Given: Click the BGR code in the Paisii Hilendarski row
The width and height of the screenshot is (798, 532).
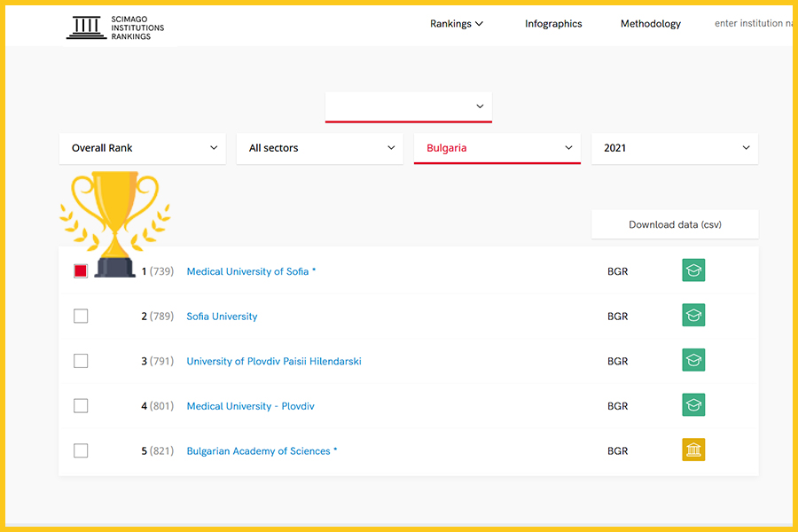Looking at the screenshot, I should pyautogui.click(x=617, y=361).
